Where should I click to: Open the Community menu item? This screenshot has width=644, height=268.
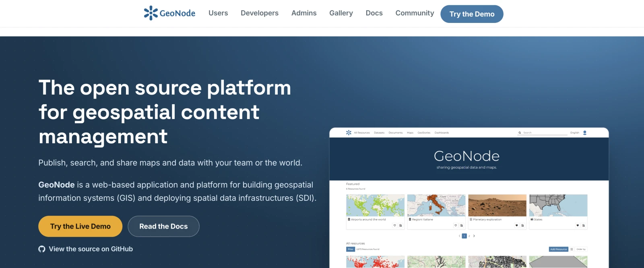click(x=415, y=13)
